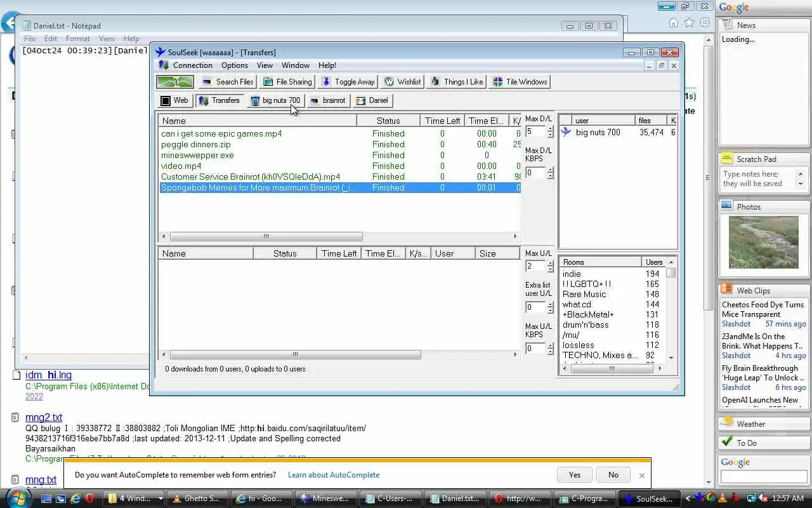Click the Max U/L KBPS value field
This screenshot has height=508, width=812.
pos(535,349)
